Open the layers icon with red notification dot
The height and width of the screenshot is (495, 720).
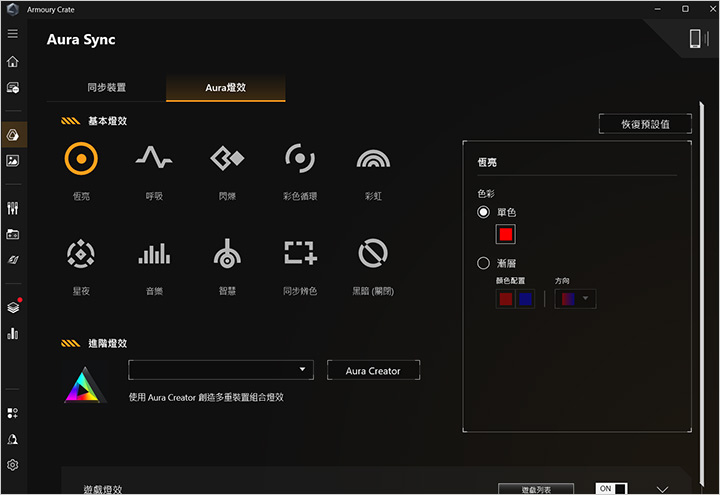(x=13, y=307)
